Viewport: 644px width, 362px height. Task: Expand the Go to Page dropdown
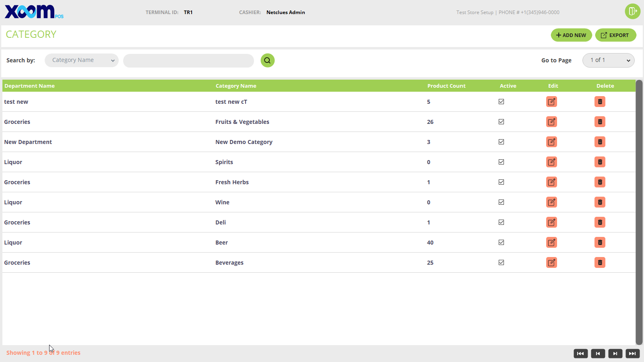tap(608, 60)
